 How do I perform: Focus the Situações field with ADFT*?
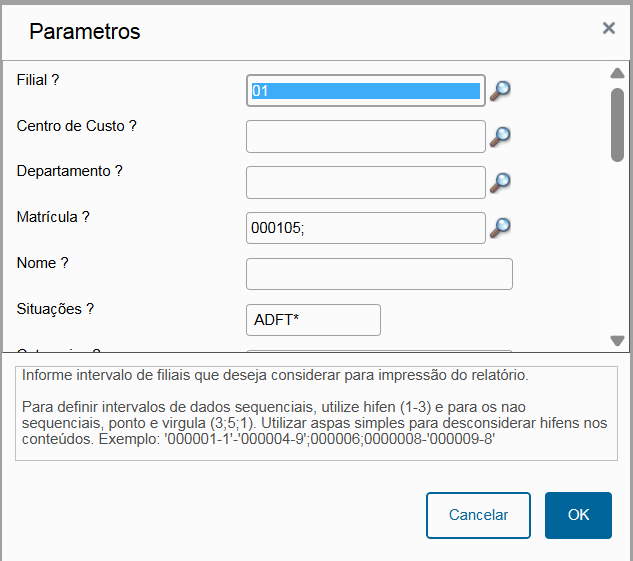[313, 320]
